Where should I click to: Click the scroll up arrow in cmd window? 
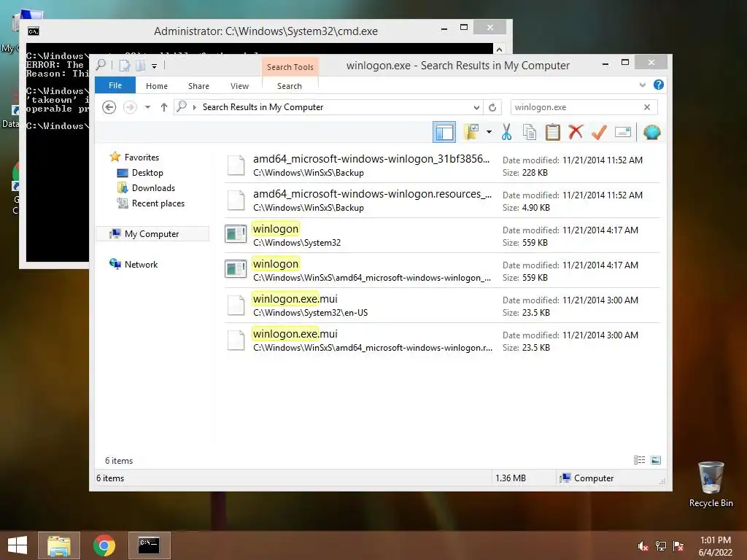coord(499,49)
